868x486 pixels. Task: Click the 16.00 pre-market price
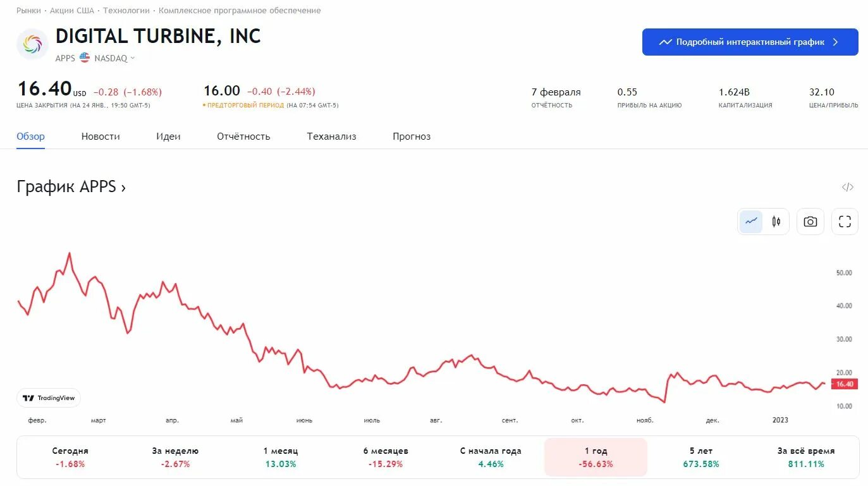click(x=222, y=91)
